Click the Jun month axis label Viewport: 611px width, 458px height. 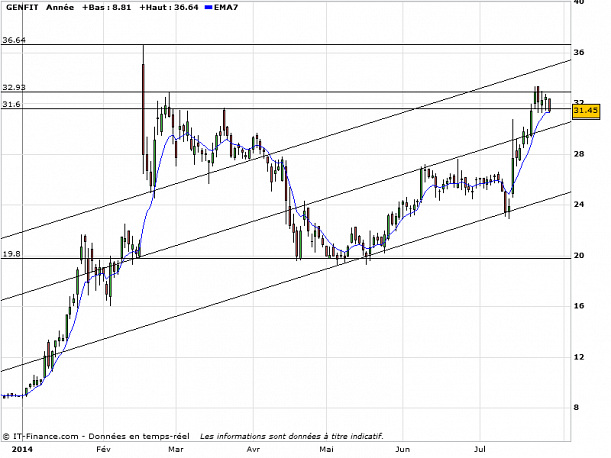point(403,449)
